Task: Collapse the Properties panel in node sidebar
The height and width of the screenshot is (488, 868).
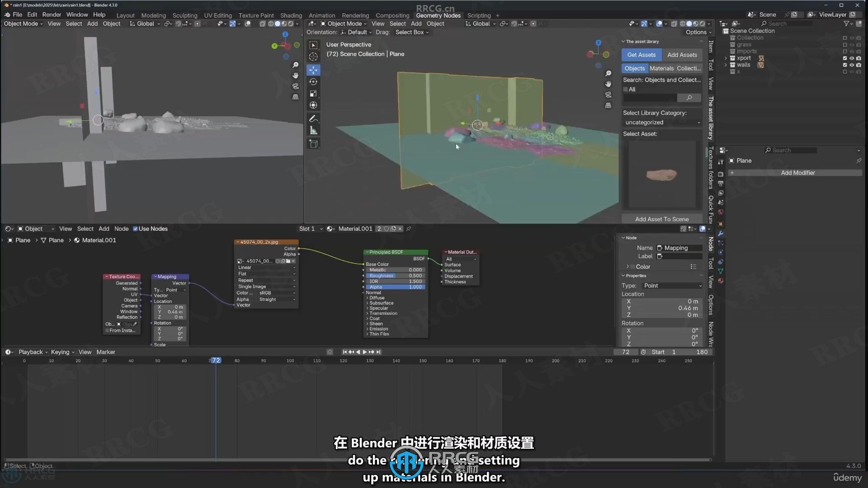Action: pos(623,276)
